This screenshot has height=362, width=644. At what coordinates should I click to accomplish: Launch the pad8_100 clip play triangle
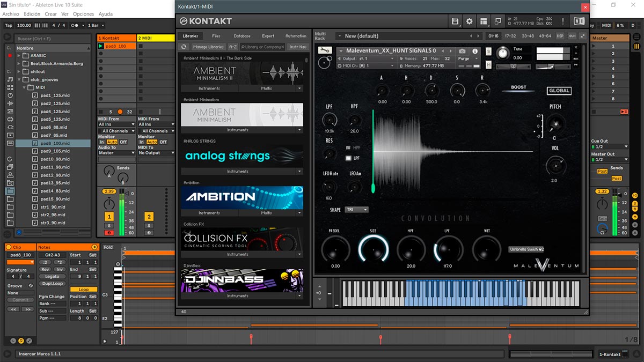pyautogui.click(x=101, y=46)
